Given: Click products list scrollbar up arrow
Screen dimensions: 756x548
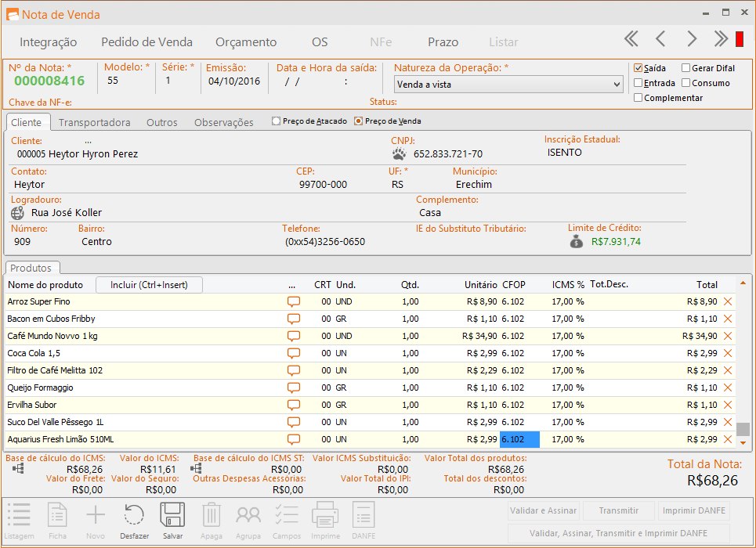Looking at the screenshot, I should click(743, 283).
